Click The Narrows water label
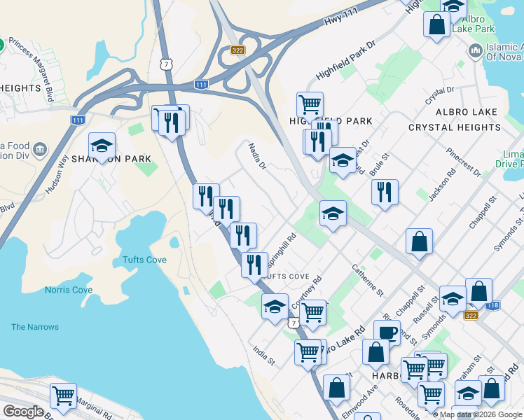This screenshot has width=524, height=420. click(x=35, y=327)
